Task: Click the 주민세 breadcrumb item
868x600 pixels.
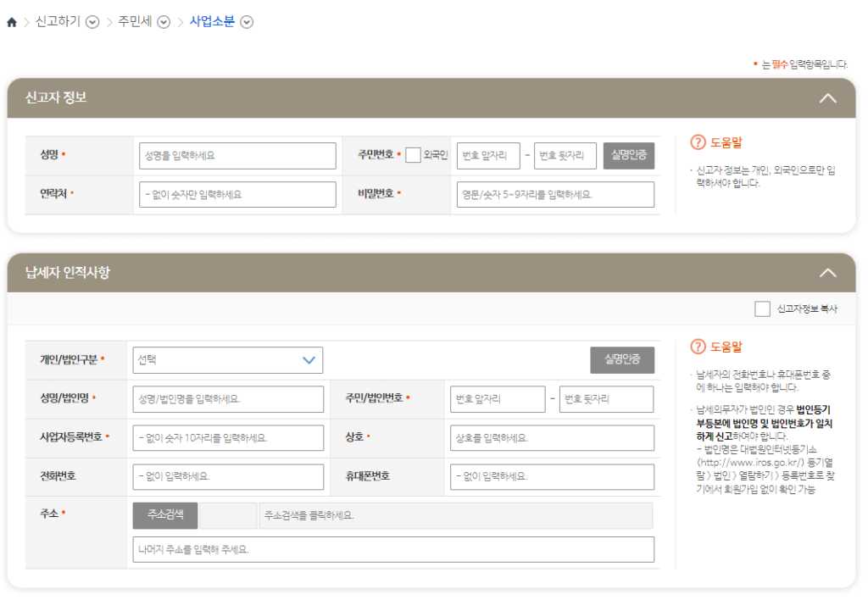Action: point(135,21)
